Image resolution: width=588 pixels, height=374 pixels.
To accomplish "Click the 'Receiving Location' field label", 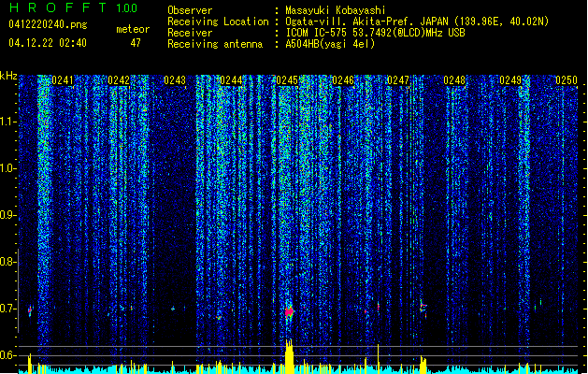I will point(218,22).
